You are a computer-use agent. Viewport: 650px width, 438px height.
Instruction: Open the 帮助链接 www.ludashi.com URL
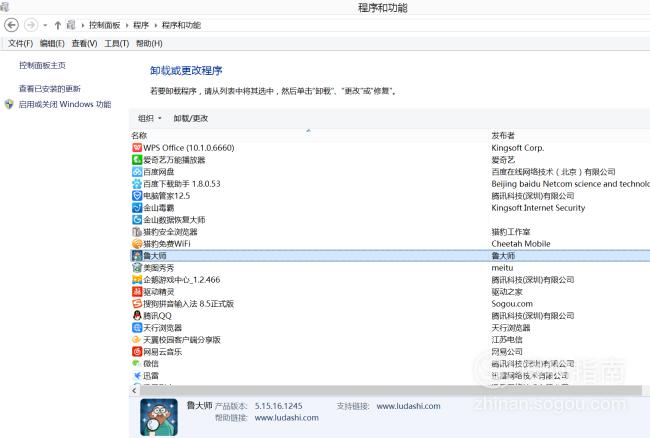[286, 418]
